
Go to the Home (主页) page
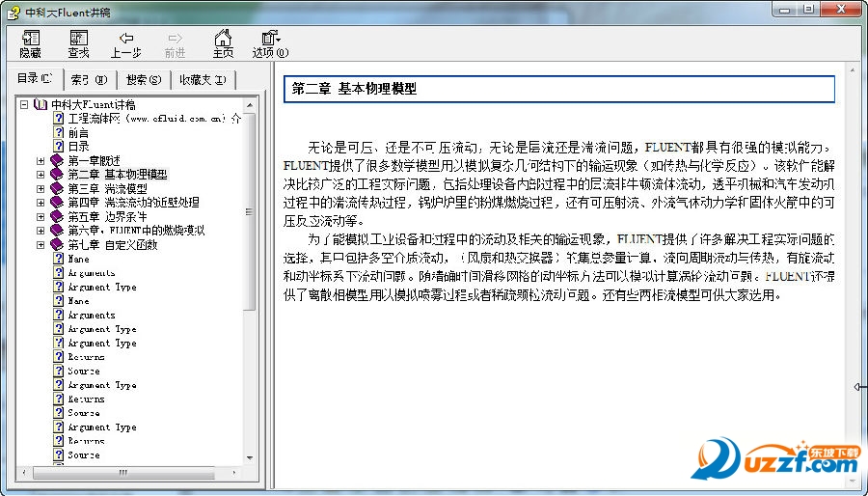coord(223,44)
